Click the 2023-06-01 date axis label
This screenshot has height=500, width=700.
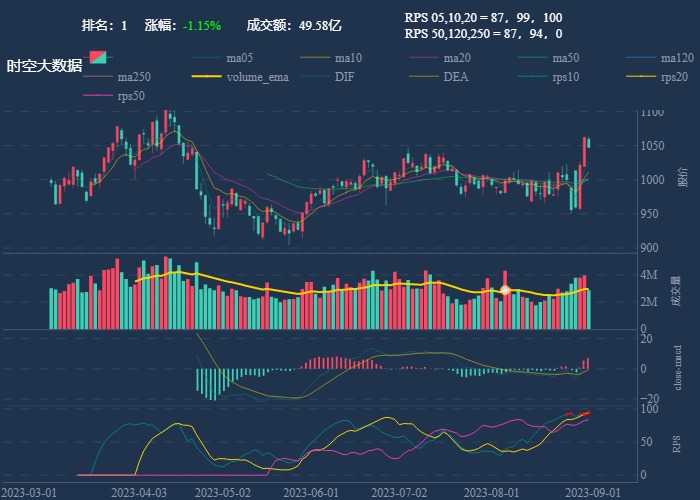coord(312,492)
